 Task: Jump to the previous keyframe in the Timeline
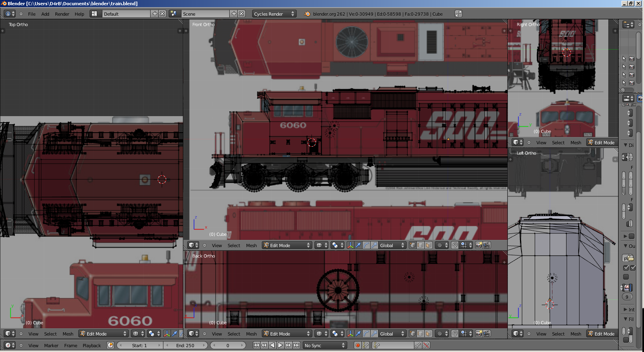(264, 345)
